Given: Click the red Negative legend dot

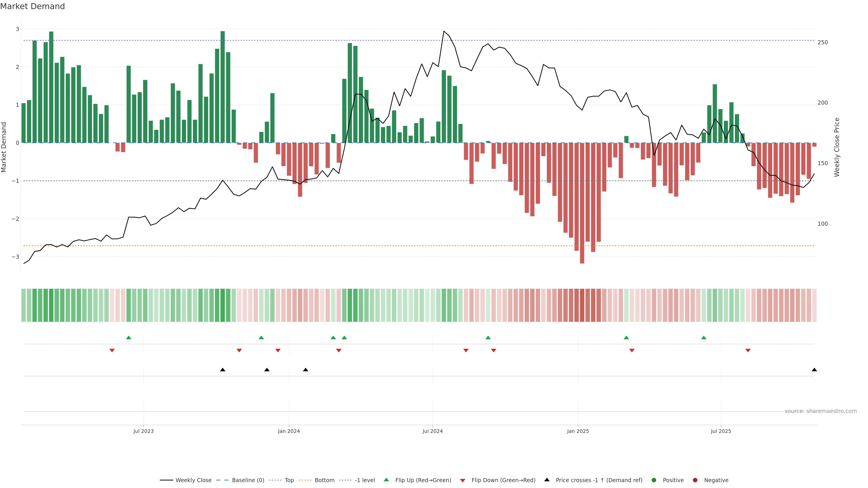Looking at the screenshot, I should pos(695,480).
